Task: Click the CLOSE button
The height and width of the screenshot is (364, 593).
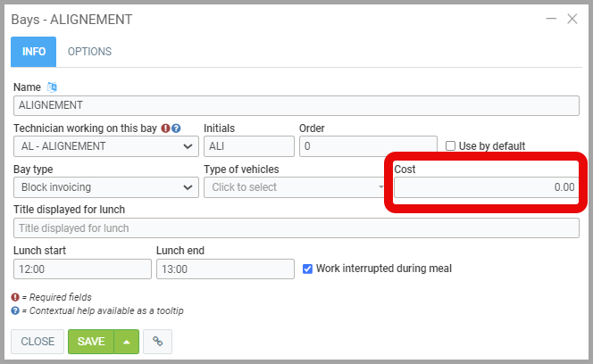Action: pos(38,342)
